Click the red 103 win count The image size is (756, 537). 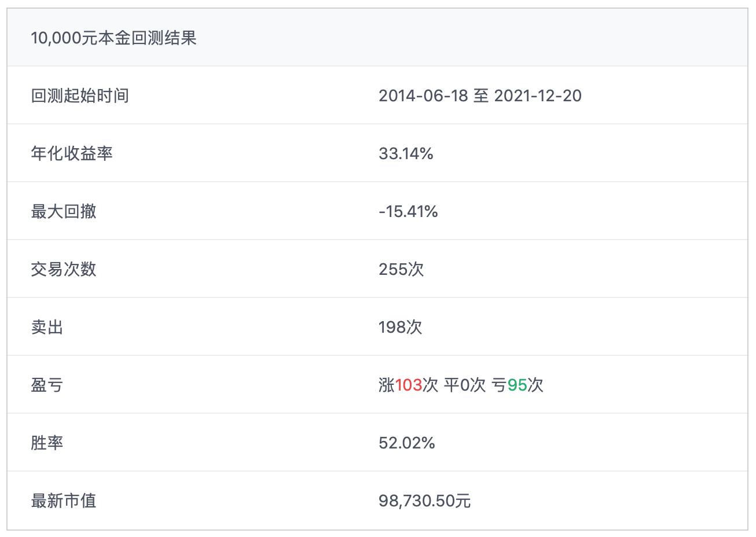tap(412, 385)
